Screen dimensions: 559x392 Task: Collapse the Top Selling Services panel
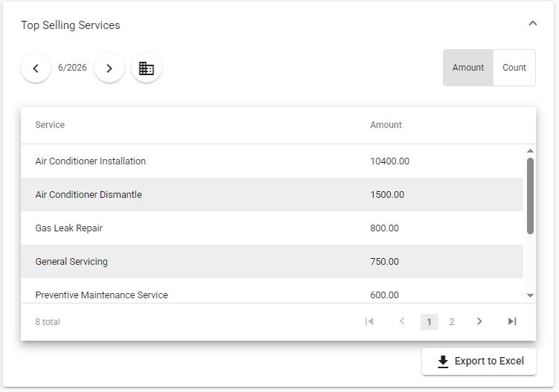coord(533,24)
